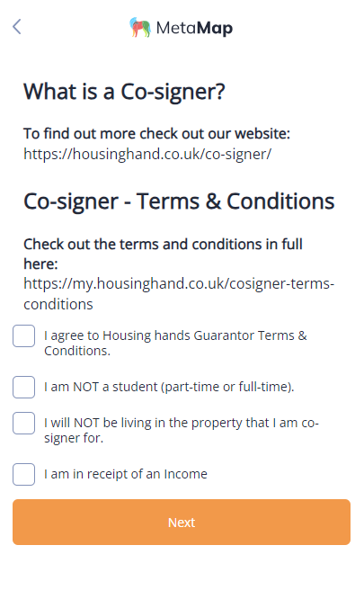Click the 'I am in receipt of an Income' label

(126, 474)
